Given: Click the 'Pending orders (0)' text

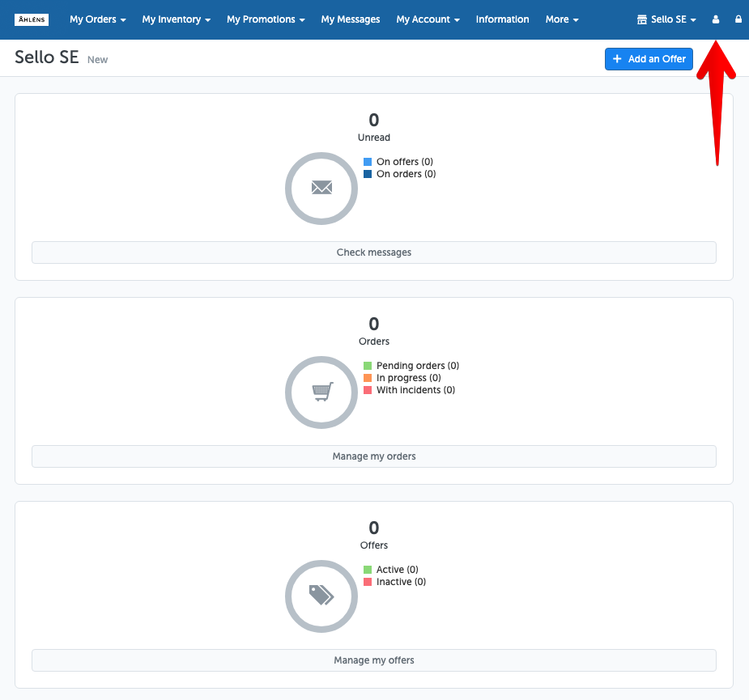Looking at the screenshot, I should (x=418, y=366).
